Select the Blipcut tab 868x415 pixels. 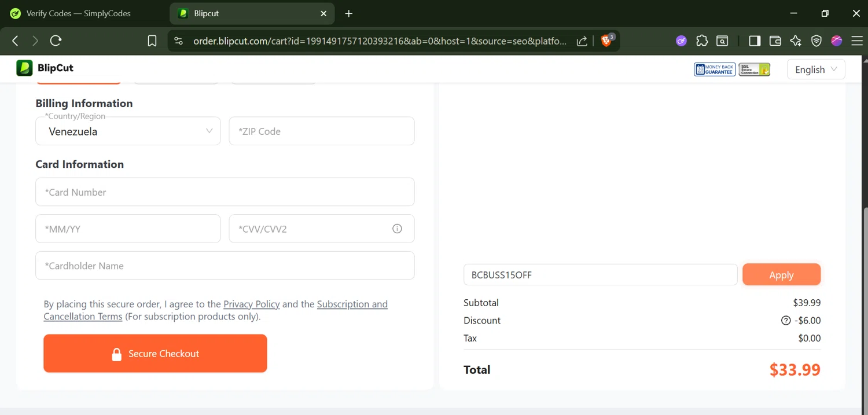[x=252, y=13]
